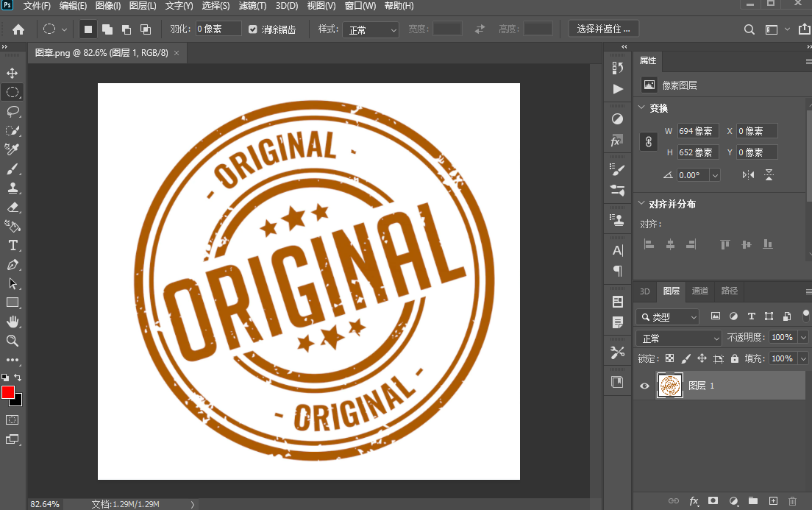Viewport: 812px width, 510px height.
Task: Toggle lock position
Action: (x=702, y=358)
